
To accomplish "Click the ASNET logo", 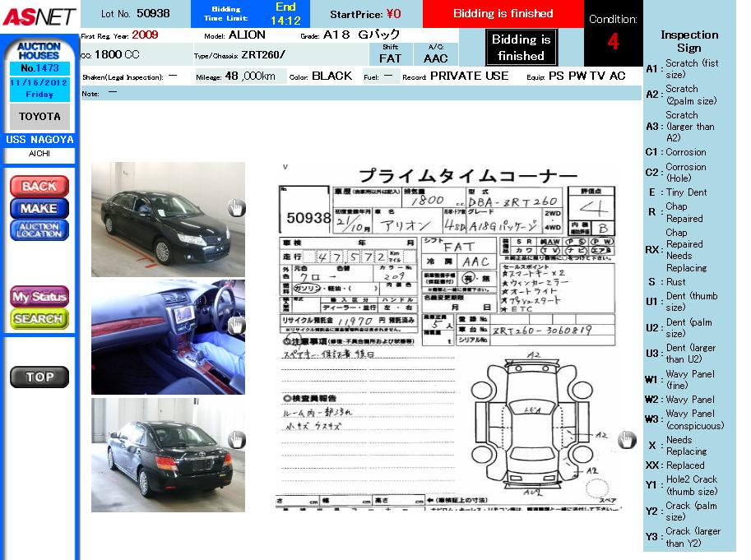I will (x=39, y=16).
